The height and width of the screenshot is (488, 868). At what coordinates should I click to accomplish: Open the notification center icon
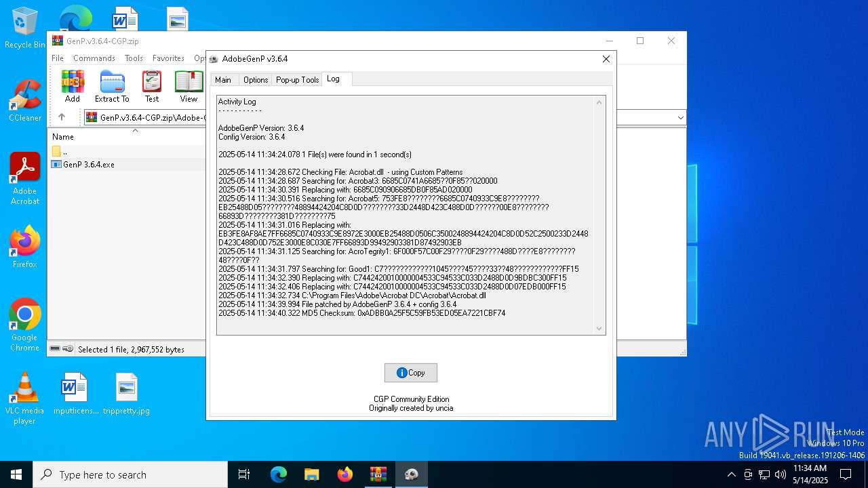(846, 474)
